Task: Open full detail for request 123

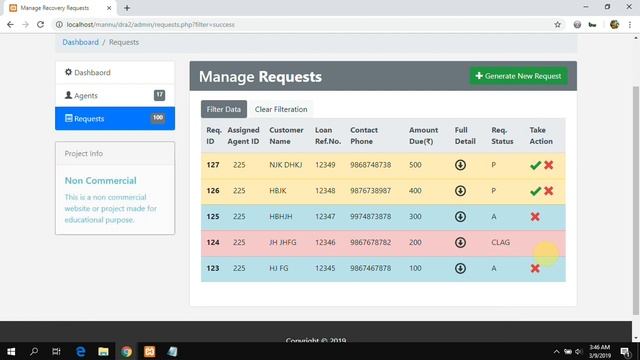Action: [460, 268]
